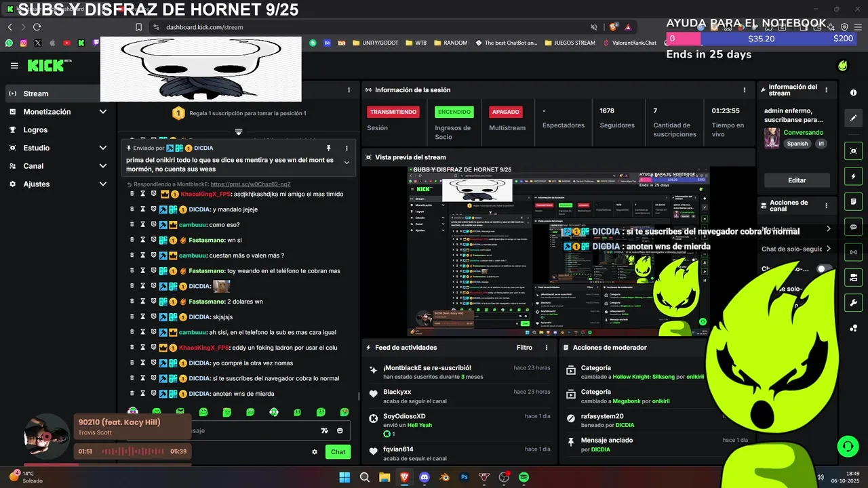Click the capture frame icon in the right toolbar
Image resolution: width=868 pixels, height=488 pixels.
853,150
